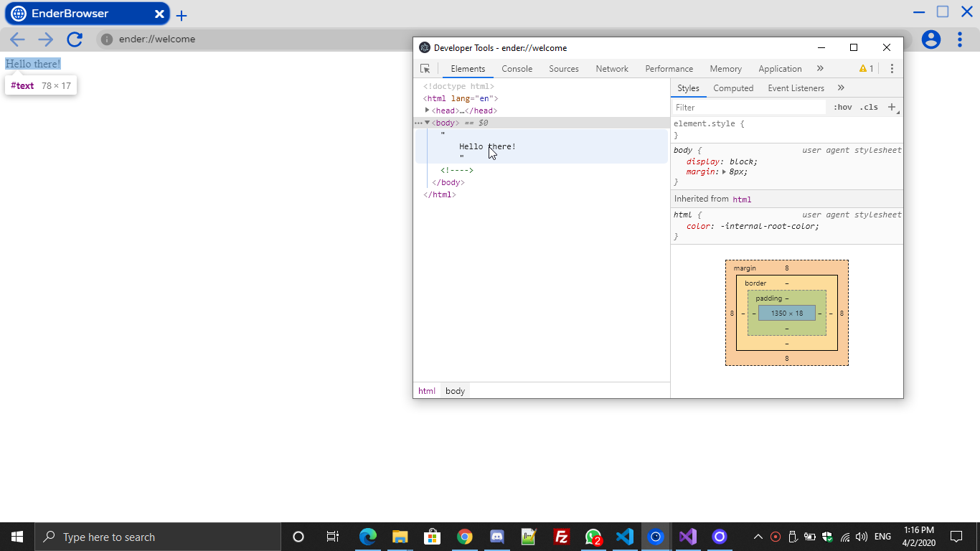Select the doctype html line
The width and height of the screenshot is (980, 551).
pos(458,86)
